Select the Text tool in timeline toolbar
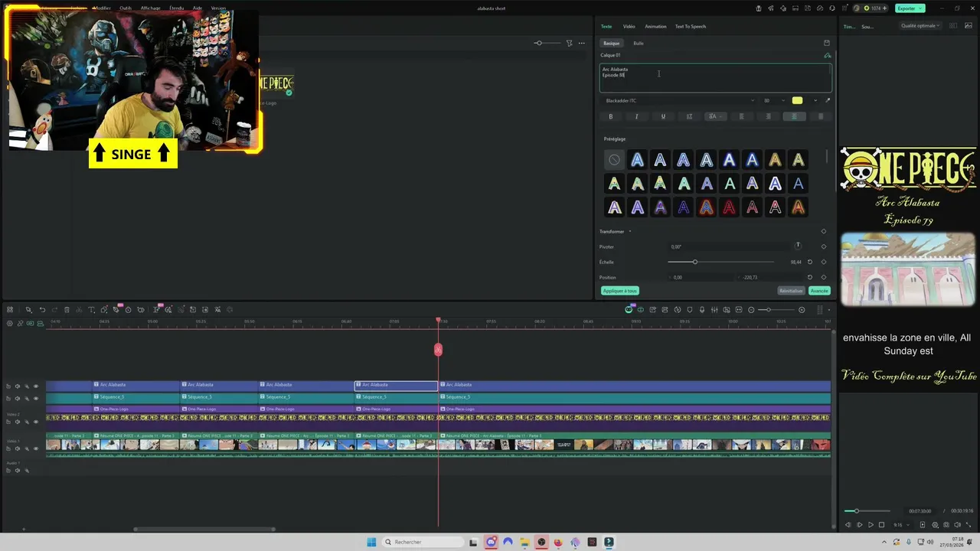 [x=91, y=310]
